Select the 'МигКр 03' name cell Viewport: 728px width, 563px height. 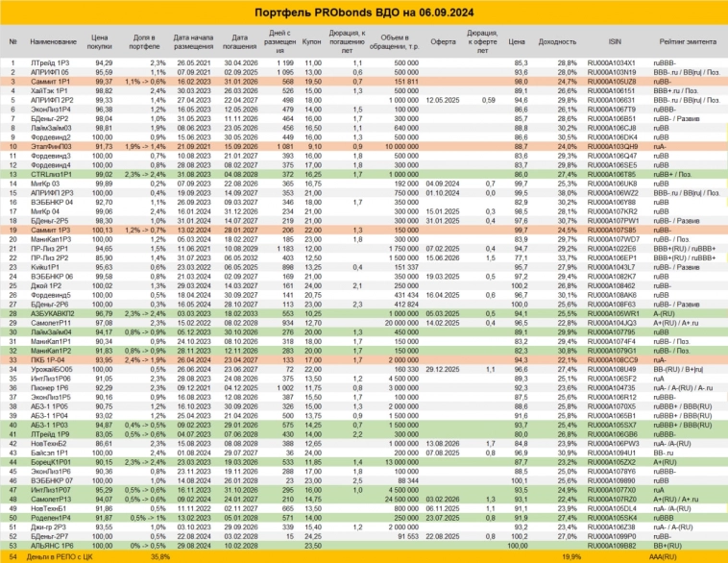pyautogui.click(x=45, y=184)
